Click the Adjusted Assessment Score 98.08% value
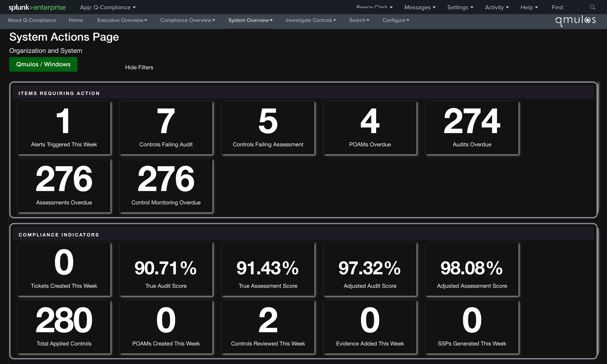 (x=472, y=268)
